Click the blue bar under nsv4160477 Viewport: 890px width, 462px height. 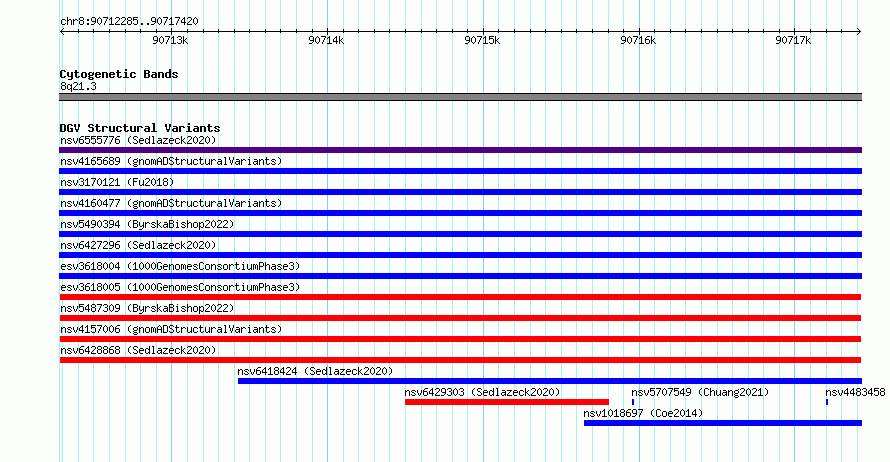[x=460, y=213]
